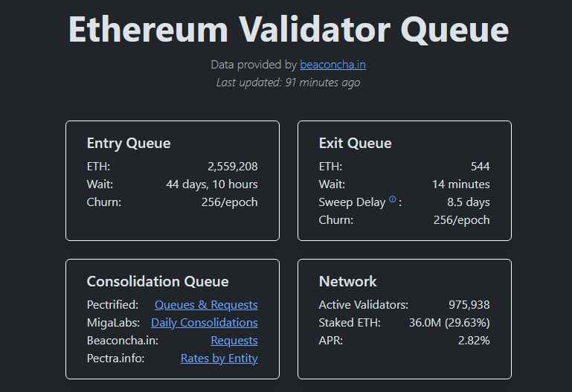This screenshot has width=572, height=392.
Task: Select the Entry Queue ETH value 2,559,208
Action: (x=233, y=167)
